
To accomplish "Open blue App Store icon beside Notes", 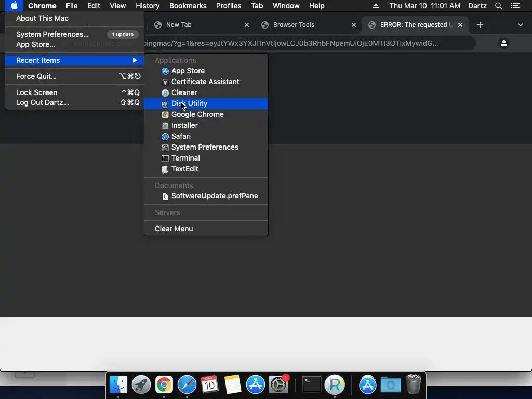I will (255, 385).
